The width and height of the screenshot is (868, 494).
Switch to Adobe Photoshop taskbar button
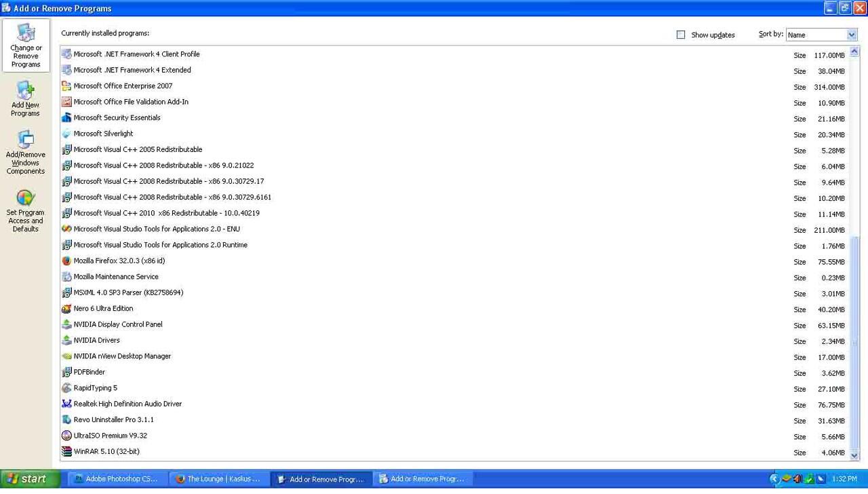click(117, 479)
